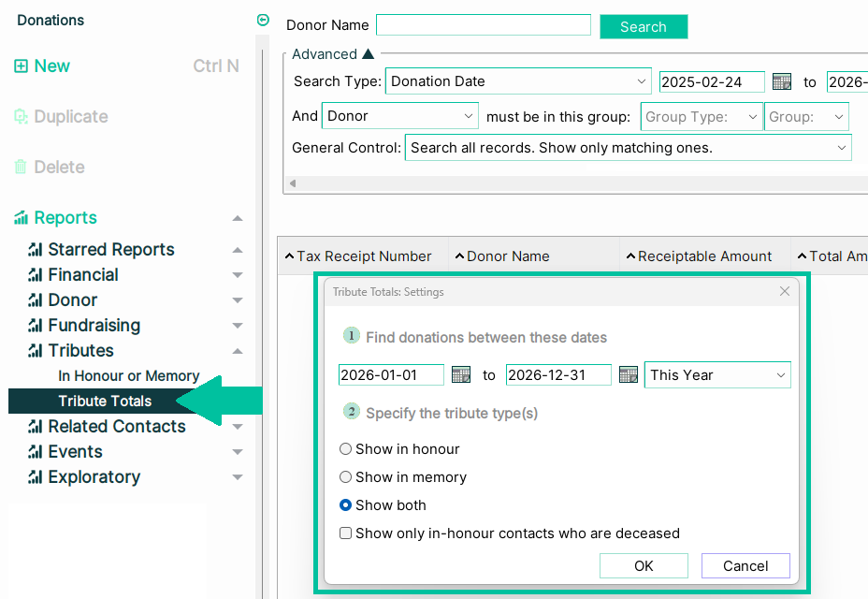This screenshot has width=868, height=599.
Task: Enable show only deceased in-honour contacts
Action: tap(346, 533)
